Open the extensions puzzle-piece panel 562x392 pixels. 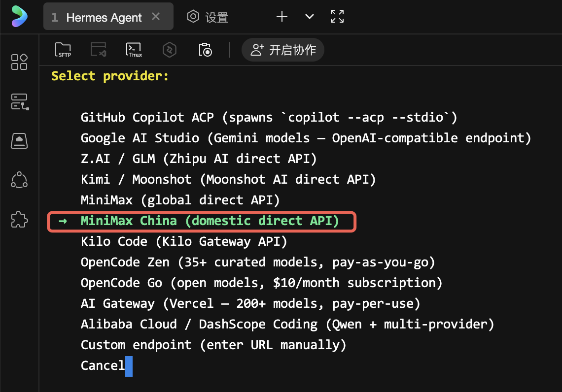[19, 219]
